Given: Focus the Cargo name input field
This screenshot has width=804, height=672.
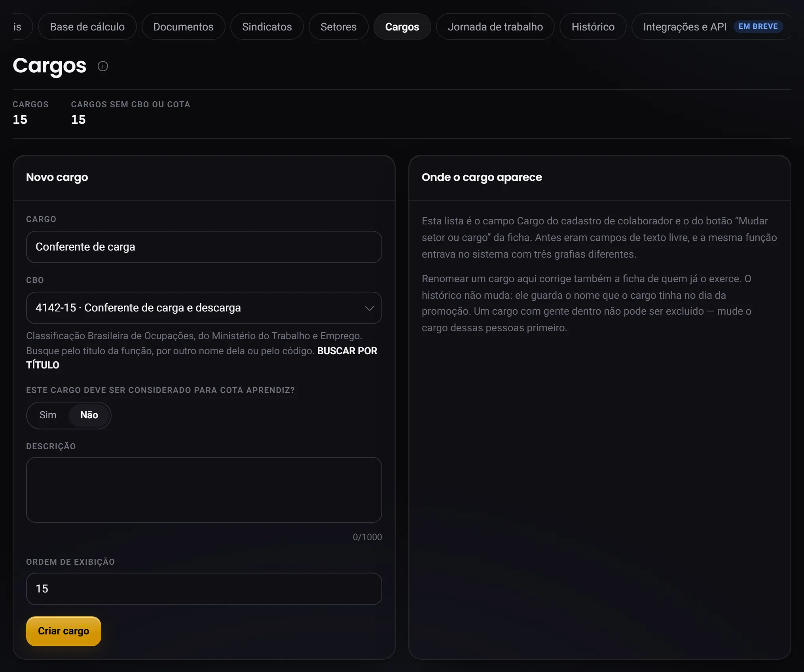Looking at the screenshot, I should pyautogui.click(x=204, y=247).
